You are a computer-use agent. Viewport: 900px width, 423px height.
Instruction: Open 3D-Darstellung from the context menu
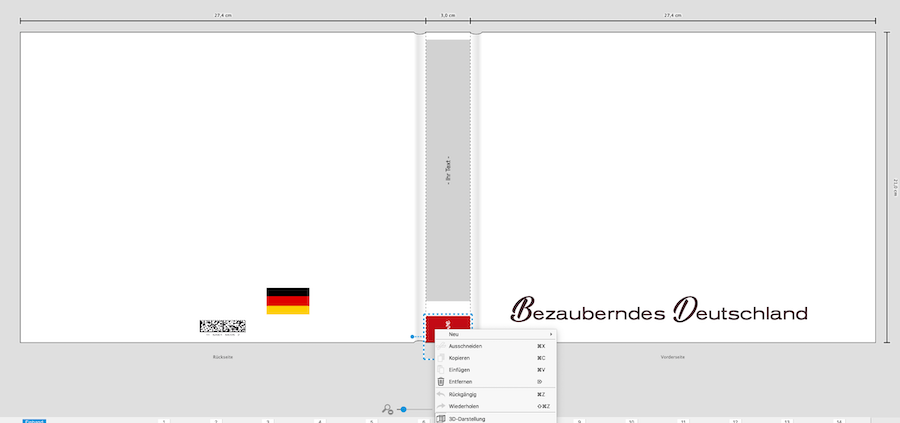pyautogui.click(x=496, y=419)
